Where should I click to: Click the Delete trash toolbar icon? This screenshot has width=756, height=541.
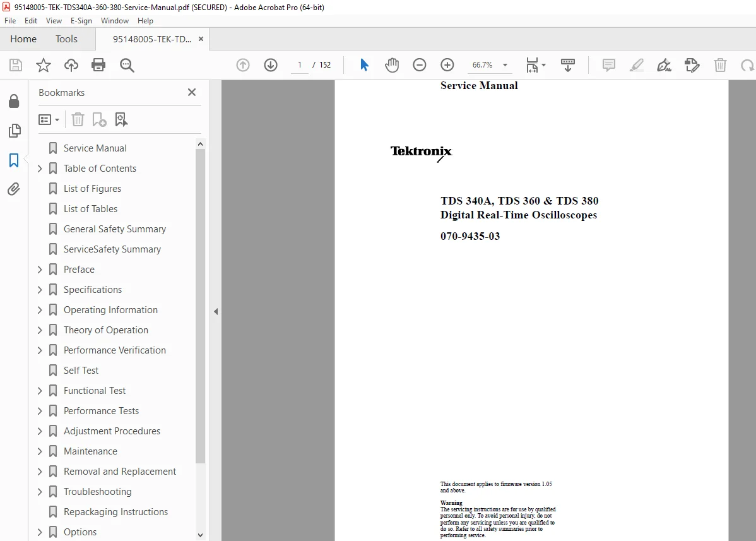pyautogui.click(x=720, y=64)
